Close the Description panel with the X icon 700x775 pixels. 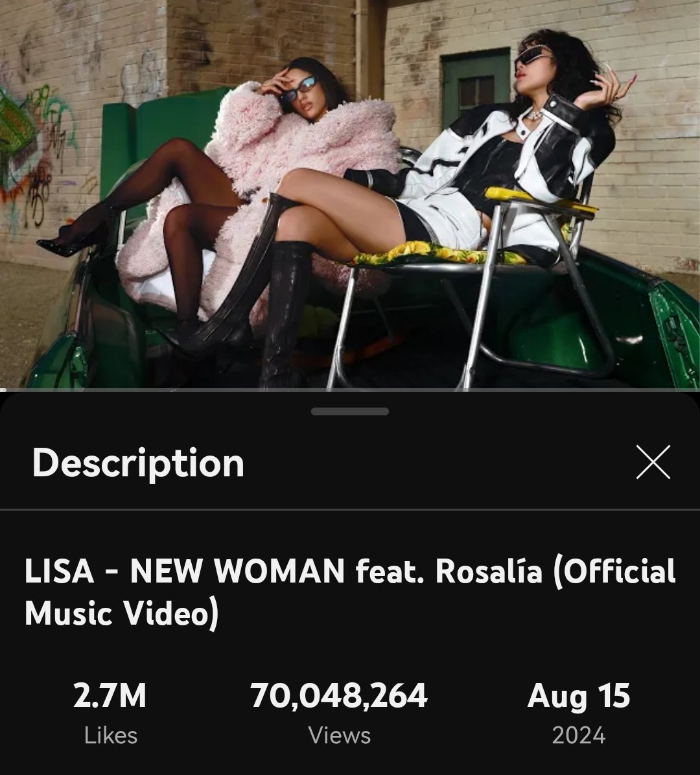coord(653,461)
